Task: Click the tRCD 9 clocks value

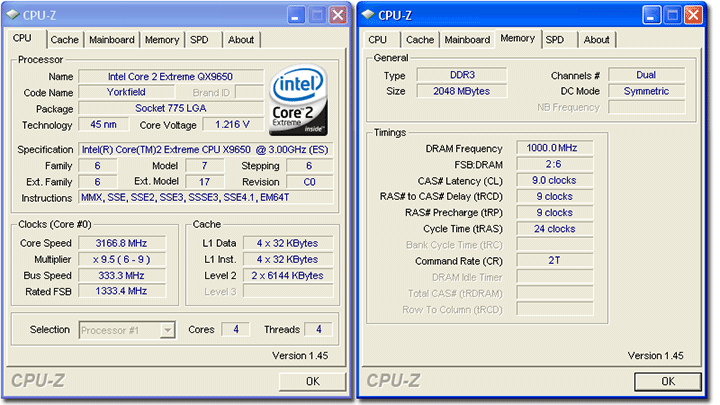Action: coord(554,197)
